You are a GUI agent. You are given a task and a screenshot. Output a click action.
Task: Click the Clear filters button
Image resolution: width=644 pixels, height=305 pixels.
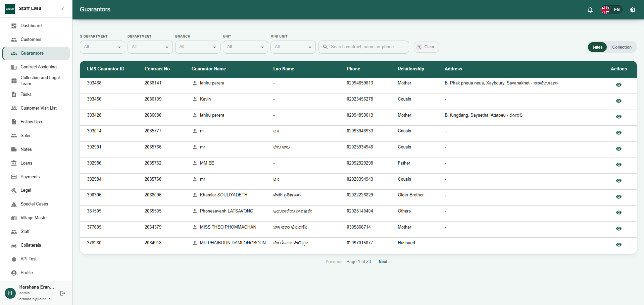pos(426,47)
